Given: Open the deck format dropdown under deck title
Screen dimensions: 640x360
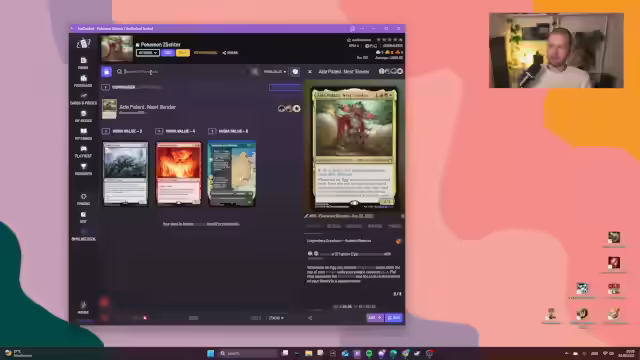Looking at the screenshot, I should pos(148,53).
